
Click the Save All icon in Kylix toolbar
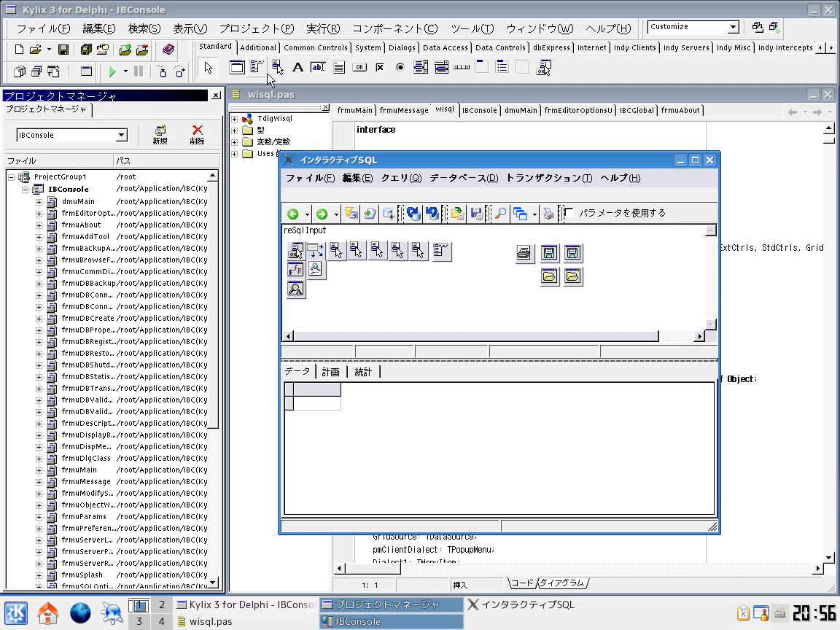click(86, 50)
